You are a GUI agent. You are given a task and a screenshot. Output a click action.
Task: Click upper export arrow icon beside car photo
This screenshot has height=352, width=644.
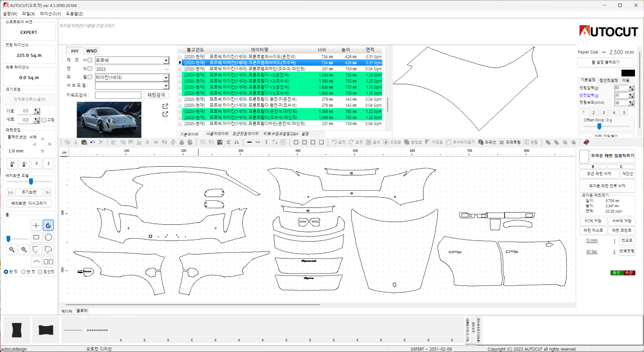pos(165,106)
